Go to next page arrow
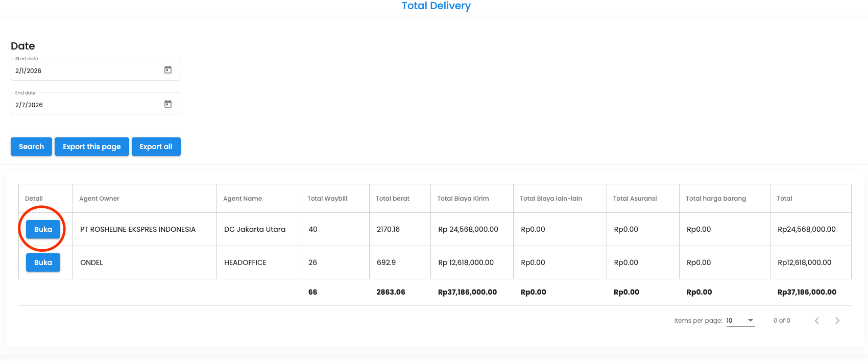868x361 pixels. (837, 321)
